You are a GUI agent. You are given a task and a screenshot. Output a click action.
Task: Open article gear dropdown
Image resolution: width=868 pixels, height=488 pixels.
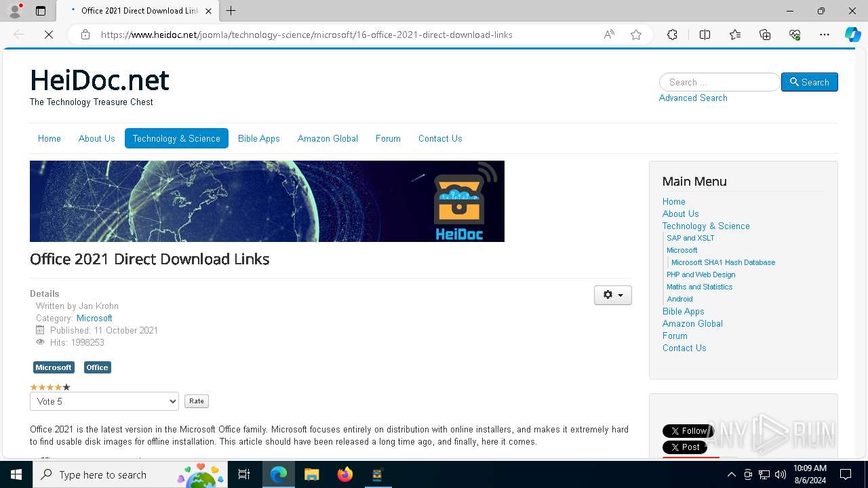pyautogui.click(x=613, y=295)
